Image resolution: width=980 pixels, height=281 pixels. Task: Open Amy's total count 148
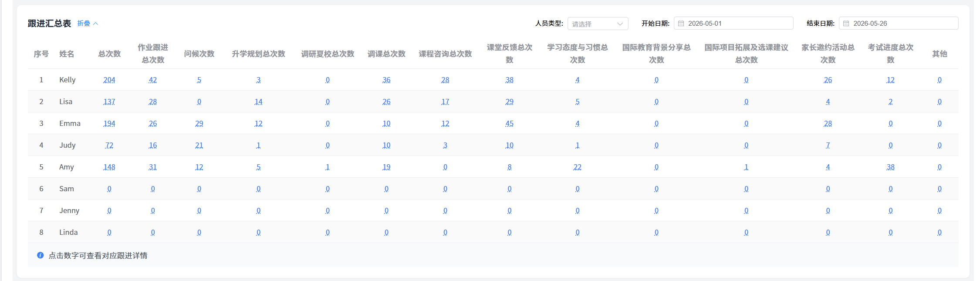[109, 167]
